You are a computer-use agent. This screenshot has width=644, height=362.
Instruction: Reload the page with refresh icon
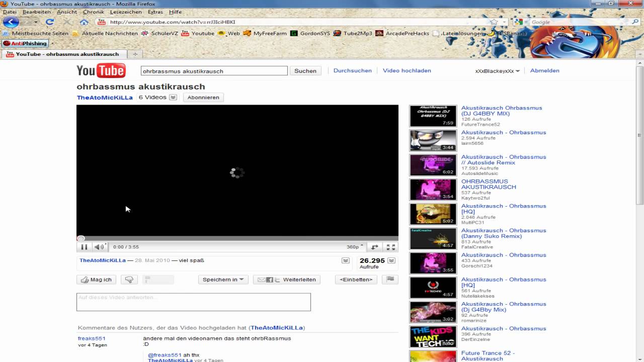pos(49,22)
